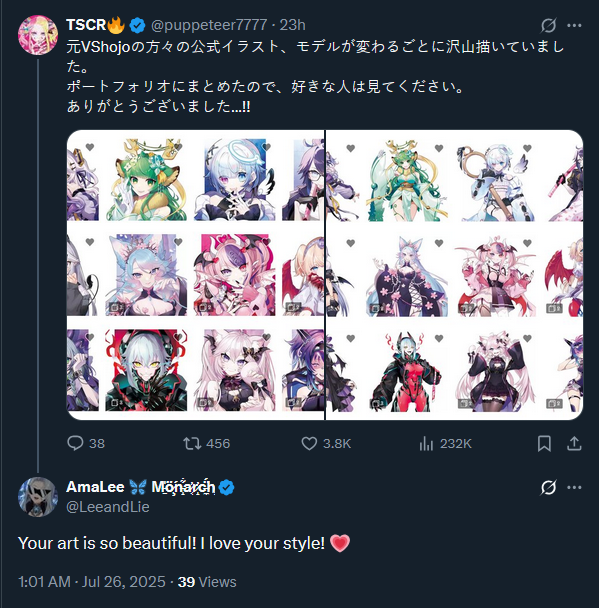Open view analytics icon showing 232K
This screenshot has width=599, height=608.
[426, 443]
